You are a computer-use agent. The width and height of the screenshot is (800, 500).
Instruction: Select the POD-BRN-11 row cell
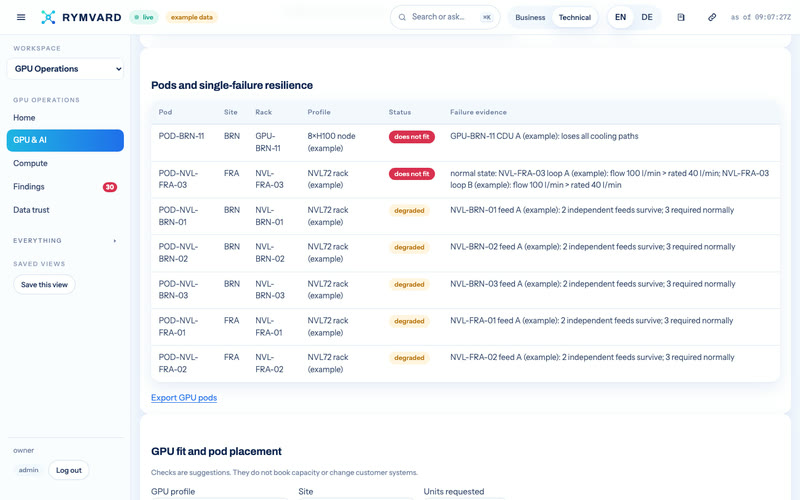coord(182,136)
